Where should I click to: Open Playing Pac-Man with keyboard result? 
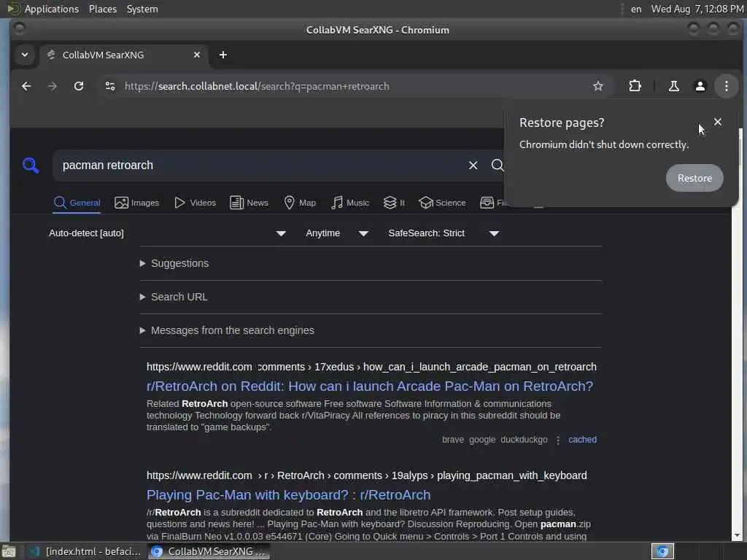[x=288, y=495]
